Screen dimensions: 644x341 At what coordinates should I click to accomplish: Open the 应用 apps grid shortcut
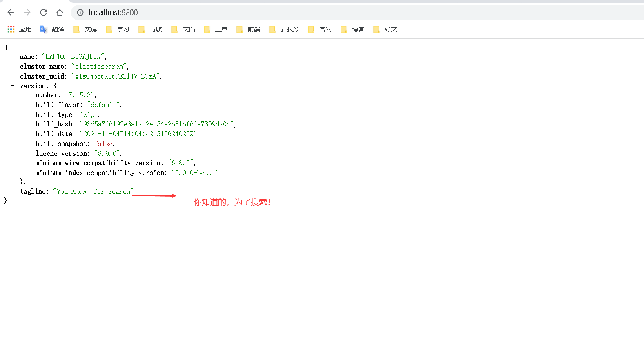(x=19, y=29)
